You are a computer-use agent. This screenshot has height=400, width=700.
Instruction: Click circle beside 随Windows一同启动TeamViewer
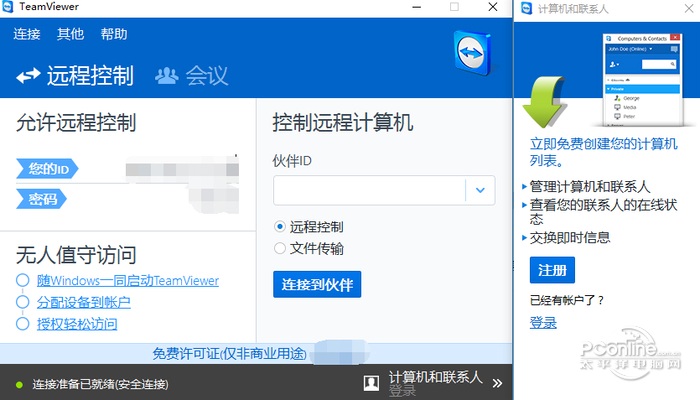22,280
